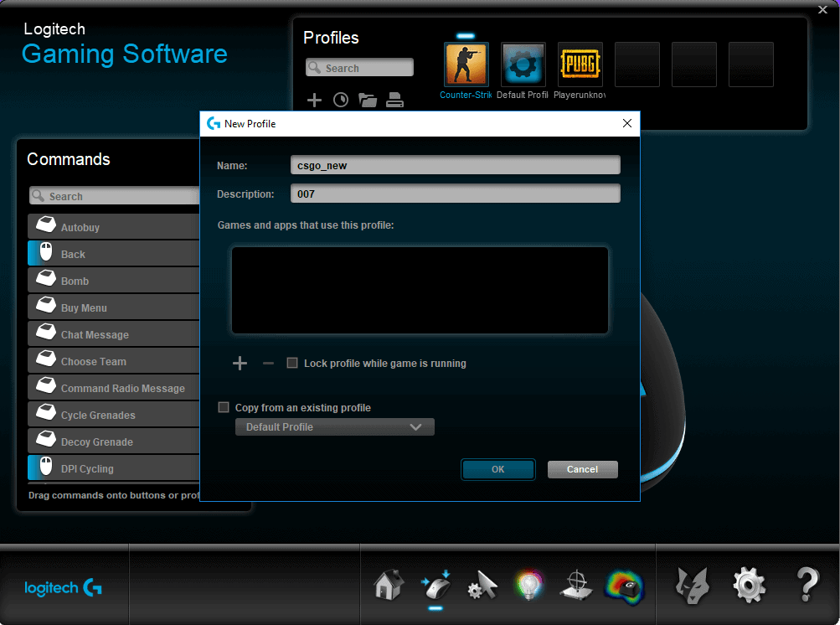Open the Help question mark icon
The height and width of the screenshot is (625, 840).
[807, 585]
